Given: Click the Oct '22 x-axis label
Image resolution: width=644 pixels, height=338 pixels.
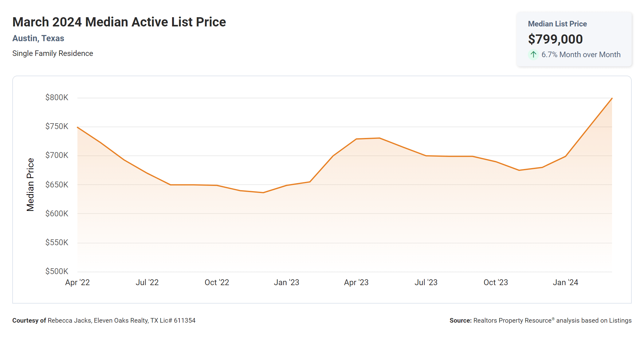Looking at the screenshot, I should pyautogui.click(x=217, y=282).
